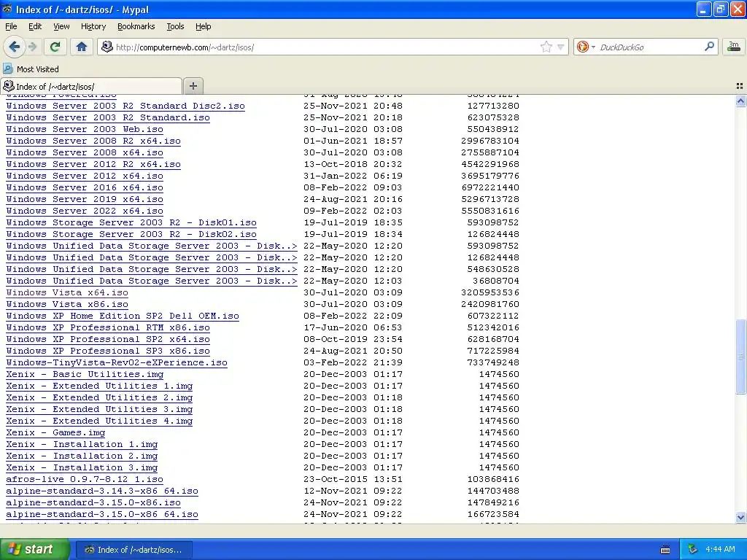Open Xenix - Extended Utilities 4.img
Screen dimensions: 747x560
coord(99,421)
